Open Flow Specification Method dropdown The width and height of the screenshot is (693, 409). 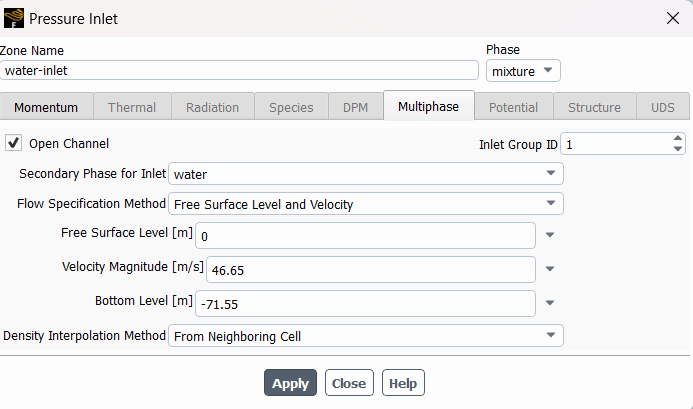coord(365,204)
